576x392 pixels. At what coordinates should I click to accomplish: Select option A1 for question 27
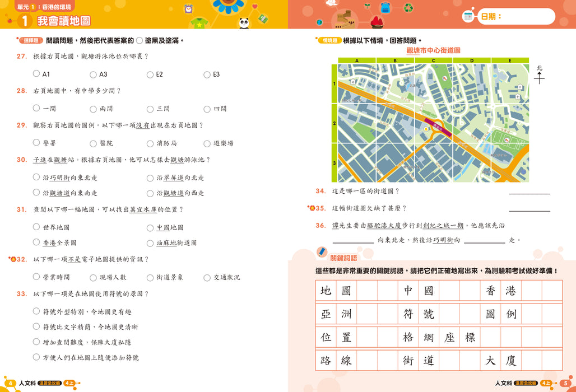[36, 73]
